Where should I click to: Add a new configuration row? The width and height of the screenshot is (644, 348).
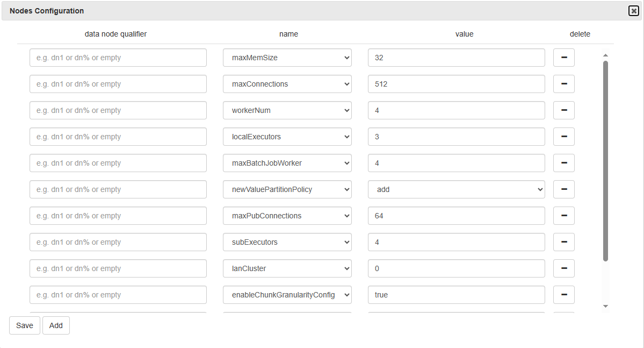click(x=56, y=325)
